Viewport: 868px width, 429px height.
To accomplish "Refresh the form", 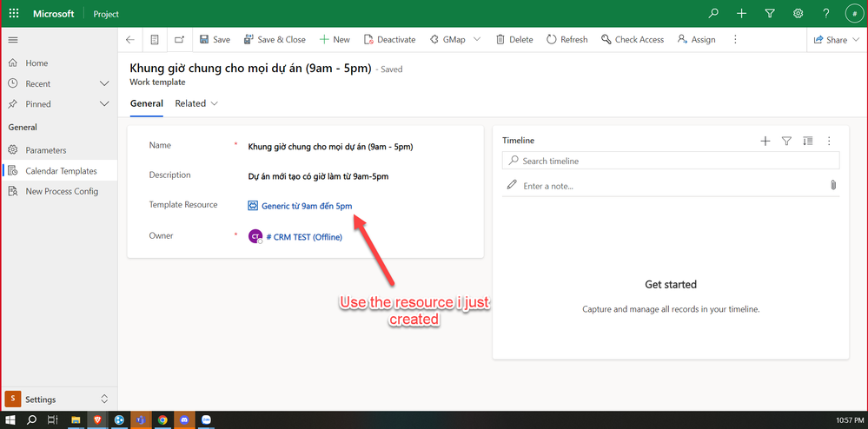I will pyautogui.click(x=567, y=40).
